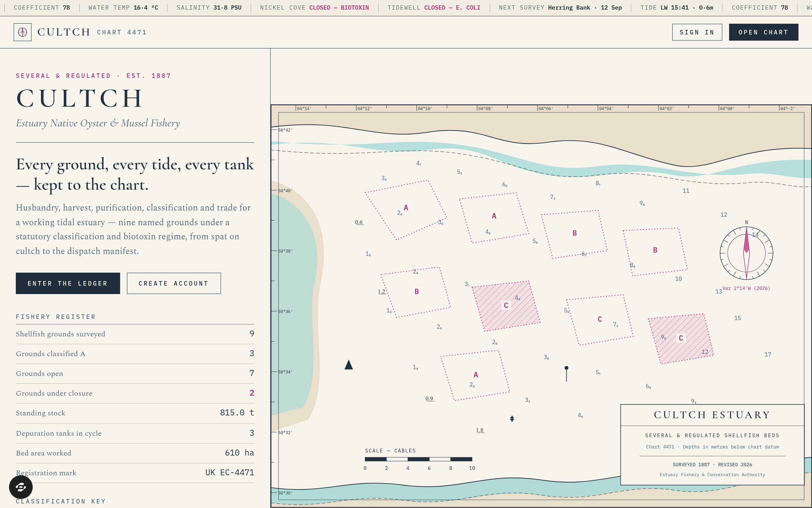
Task: Click the depth sounding 15
Action: coord(738,318)
